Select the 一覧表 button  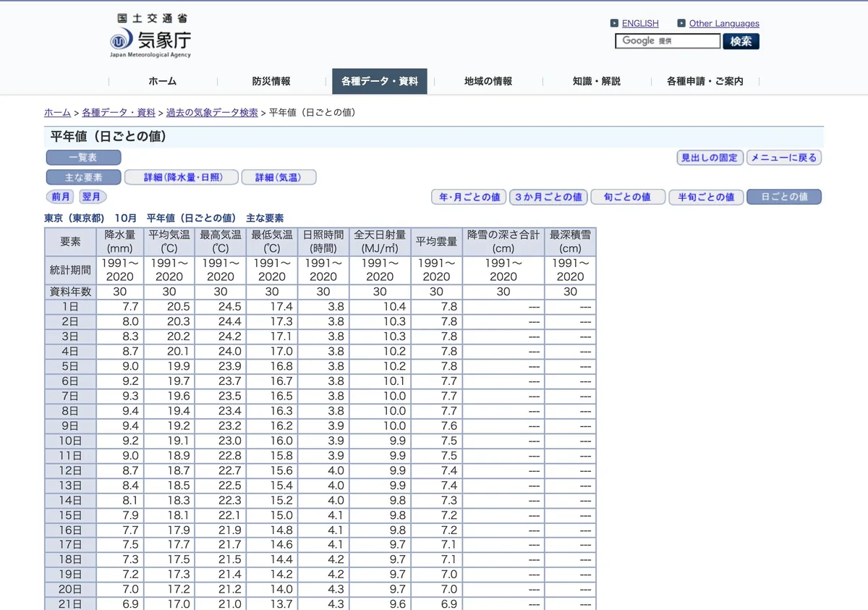83,157
